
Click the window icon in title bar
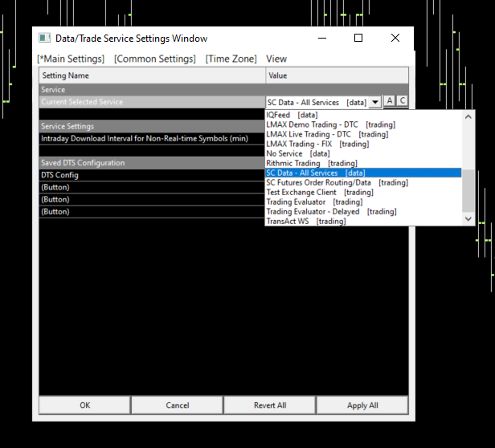point(44,39)
